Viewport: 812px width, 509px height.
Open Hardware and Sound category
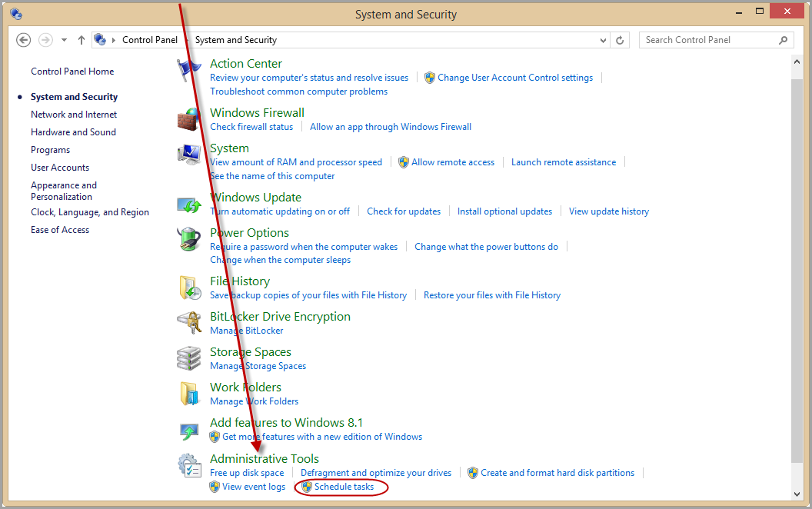click(74, 132)
